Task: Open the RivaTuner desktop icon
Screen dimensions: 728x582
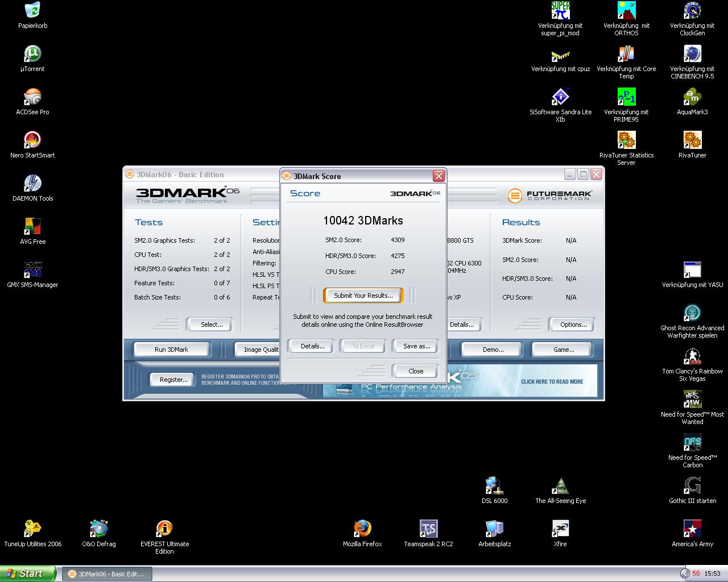Action: coord(692,140)
